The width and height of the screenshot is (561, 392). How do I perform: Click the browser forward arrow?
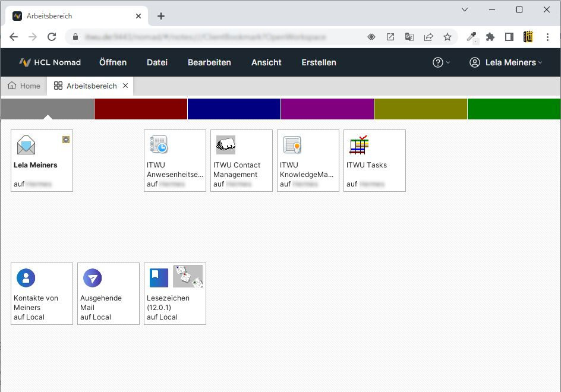[x=33, y=37]
